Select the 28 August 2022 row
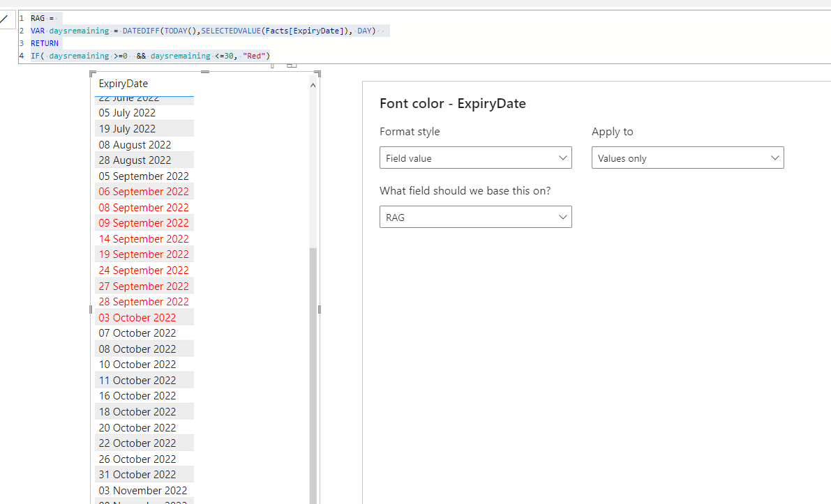Image resolution: width=831 pixels, height=504 pixels. pyautogui.click(x=144, y=160)
